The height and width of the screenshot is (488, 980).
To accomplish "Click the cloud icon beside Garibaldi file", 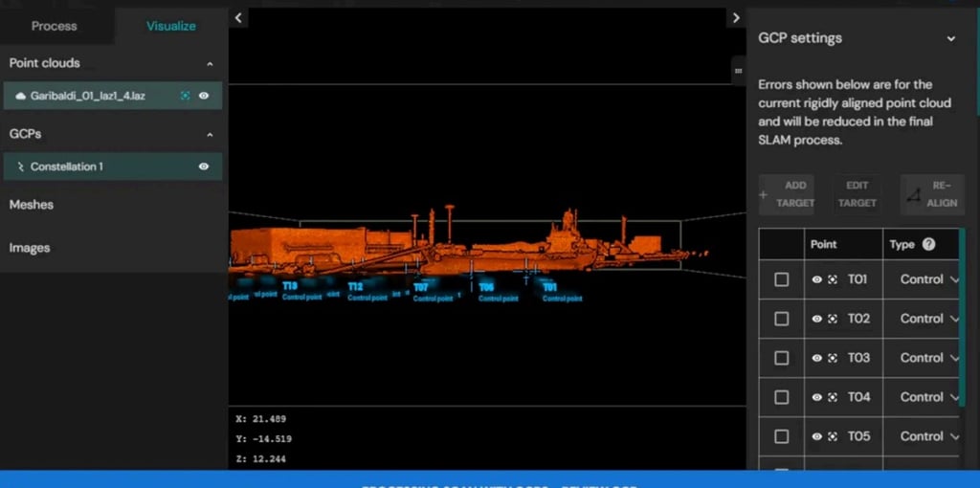I will pyautogui.click(x=21, y=96).
